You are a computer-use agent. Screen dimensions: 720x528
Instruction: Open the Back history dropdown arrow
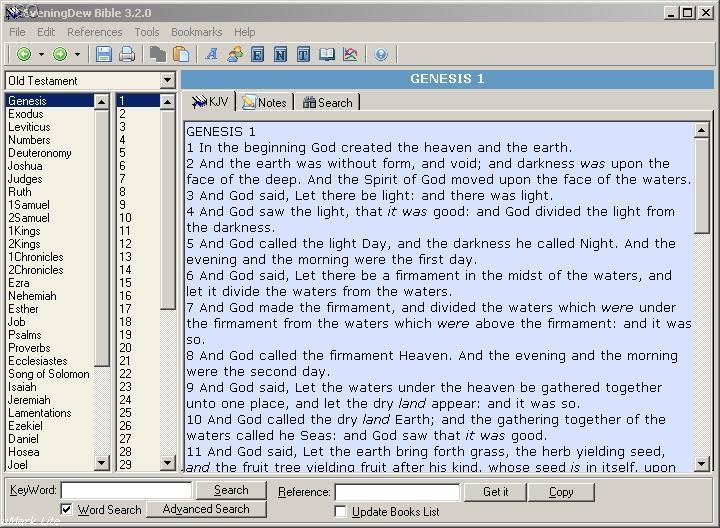(41, 54)
